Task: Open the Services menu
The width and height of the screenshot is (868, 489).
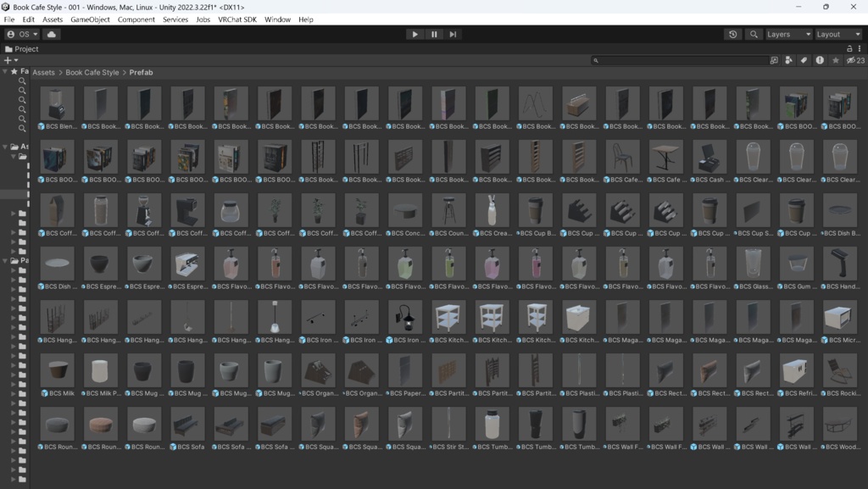Action: 175,19
